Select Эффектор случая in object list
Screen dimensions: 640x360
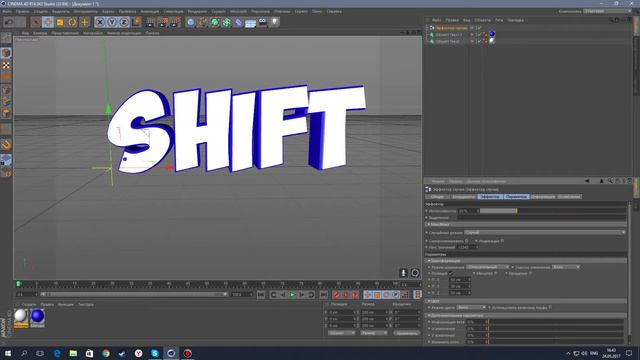(x=451, y=28)
